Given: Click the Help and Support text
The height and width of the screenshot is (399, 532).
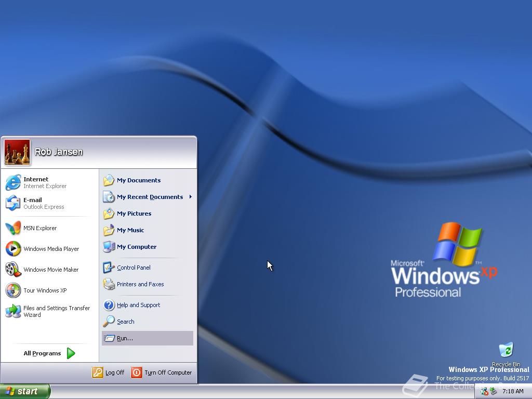Looking at the screenshot, I should pyautogui.click(x=138, y=305).
